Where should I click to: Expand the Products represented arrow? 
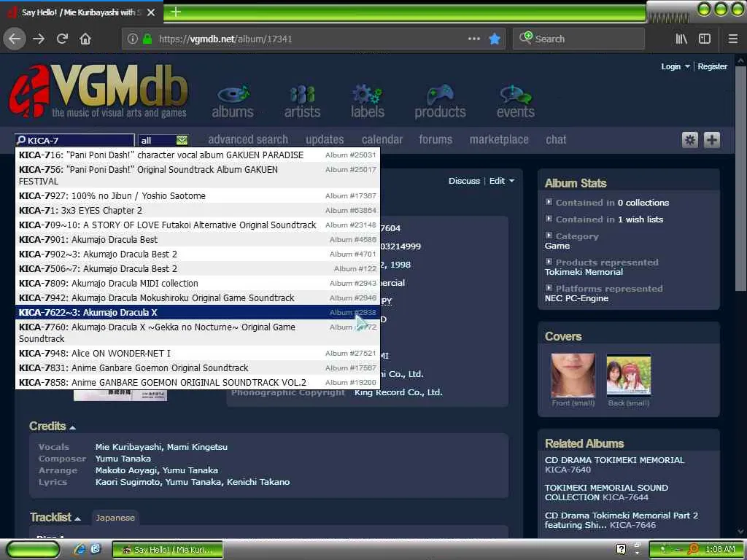[549, 262]
